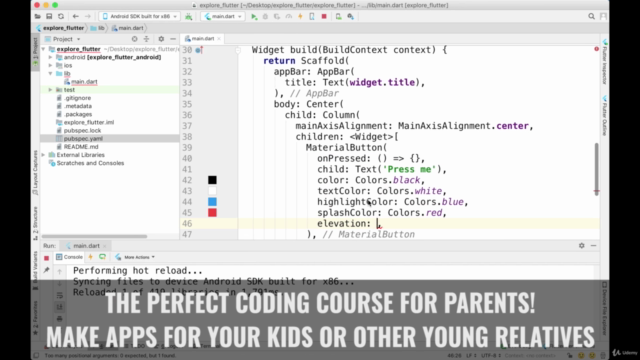Click Attach debugger to device icon
This screenshot has width=640, height=360.
point(312,16)
